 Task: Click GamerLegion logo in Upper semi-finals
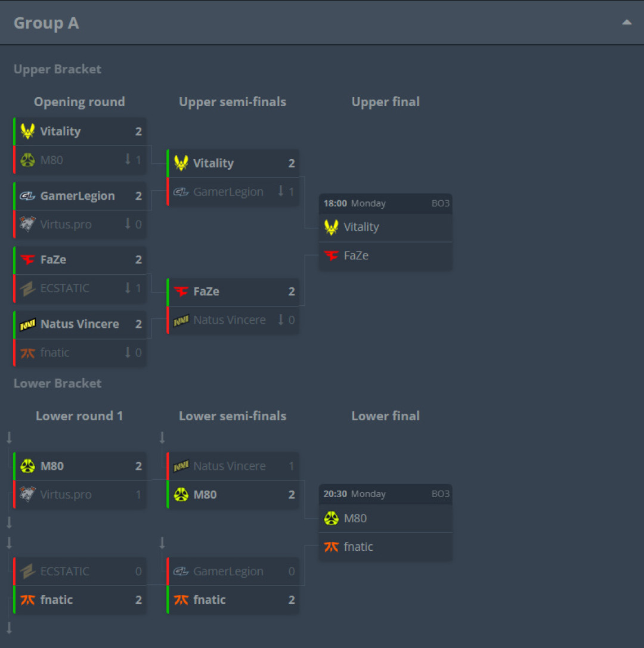pyautogui.click(x=181, y=192)
